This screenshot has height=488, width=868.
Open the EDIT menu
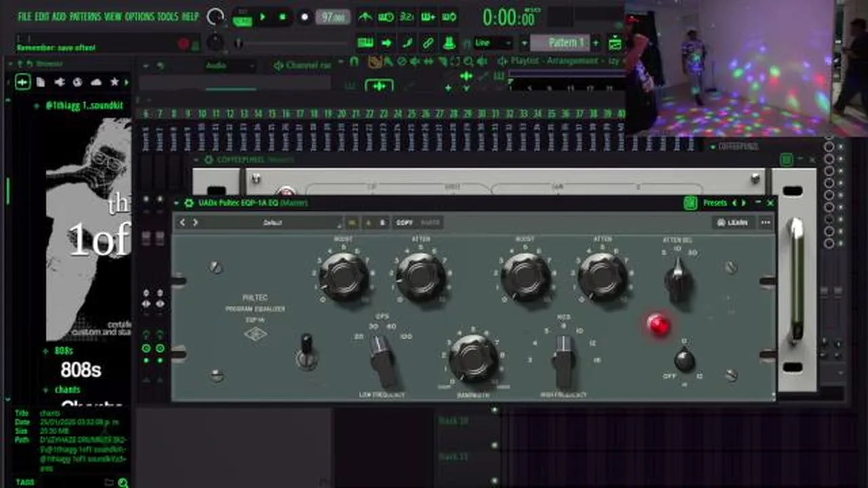[41, 16]
